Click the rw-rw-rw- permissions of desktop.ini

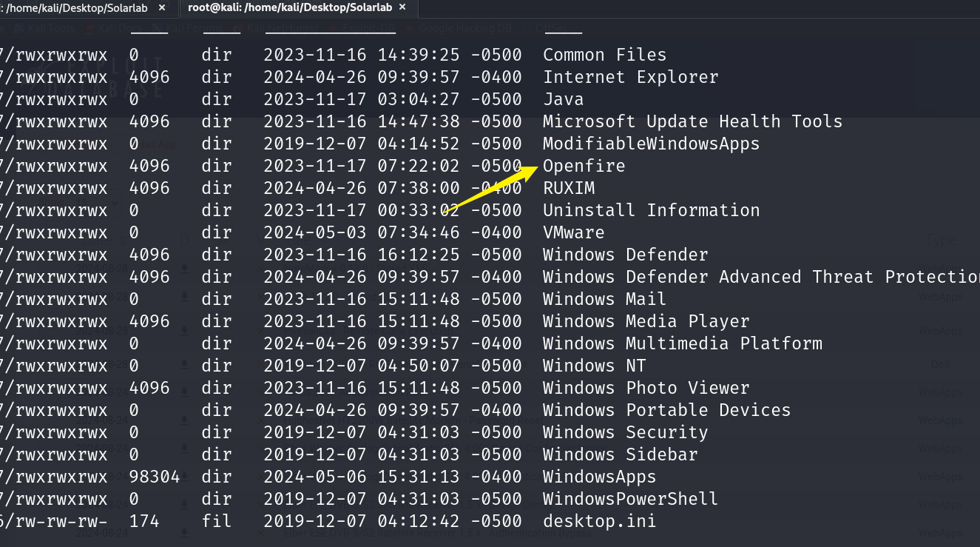click(61, 521)
